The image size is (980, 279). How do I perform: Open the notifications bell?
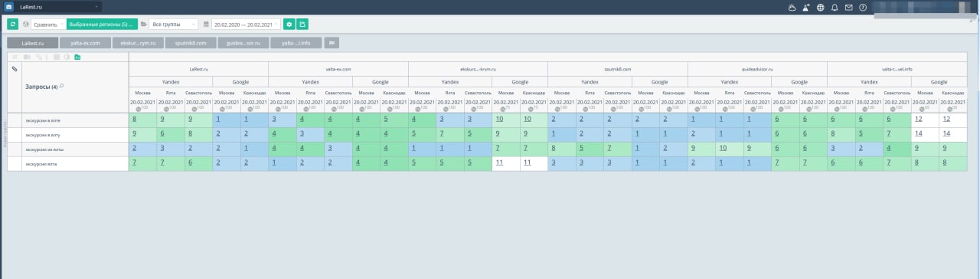[835, 8]
